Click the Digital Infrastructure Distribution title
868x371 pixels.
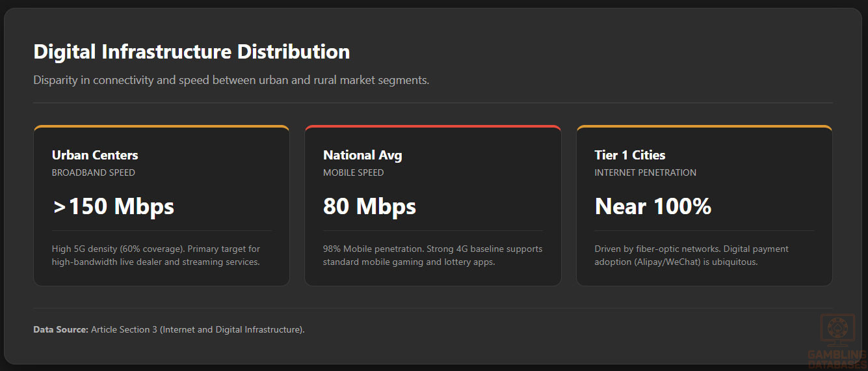point(192,51)
